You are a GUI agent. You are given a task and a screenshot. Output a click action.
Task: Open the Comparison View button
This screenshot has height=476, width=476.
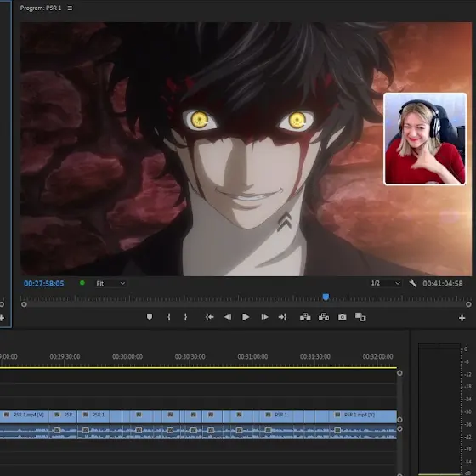click(360, 317)
